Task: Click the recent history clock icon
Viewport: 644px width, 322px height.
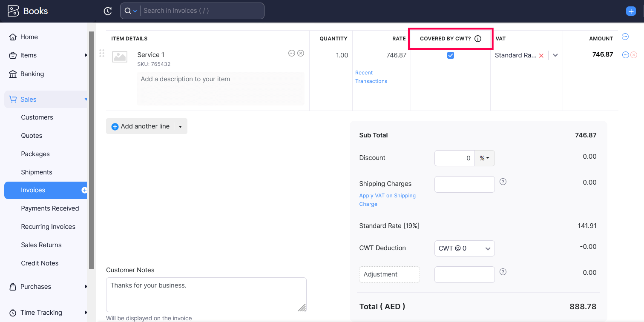Action: point(108,11)
